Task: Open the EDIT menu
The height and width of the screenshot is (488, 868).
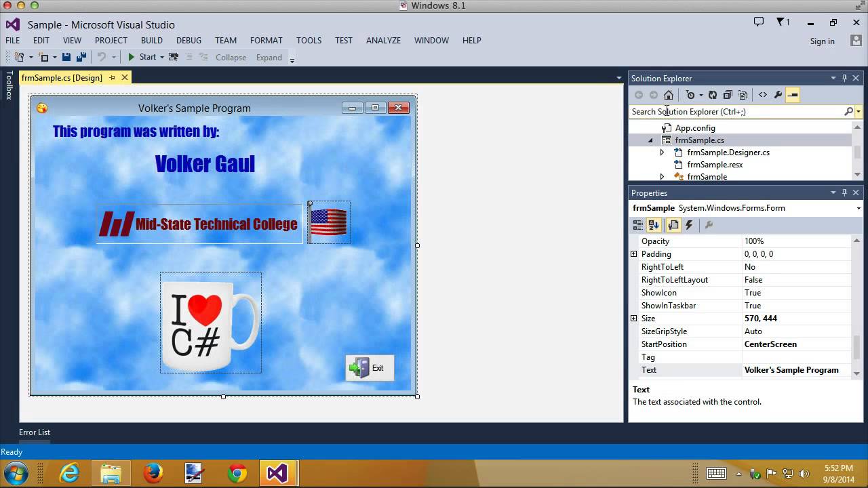Action: point(41,40)
